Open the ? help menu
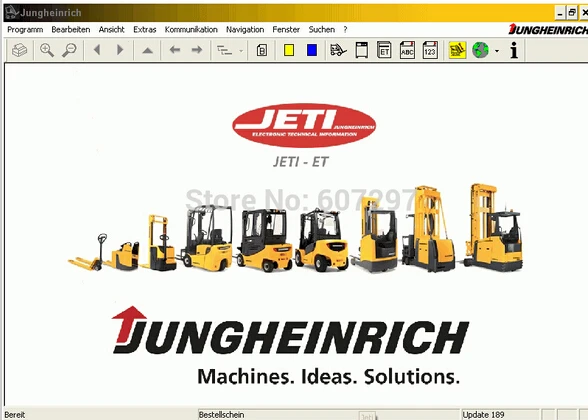Screen dimensions: 588x420 click(x=345, y=30)
